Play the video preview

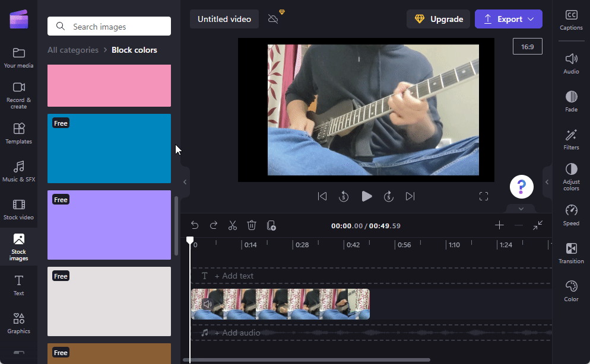click(367, 196)
